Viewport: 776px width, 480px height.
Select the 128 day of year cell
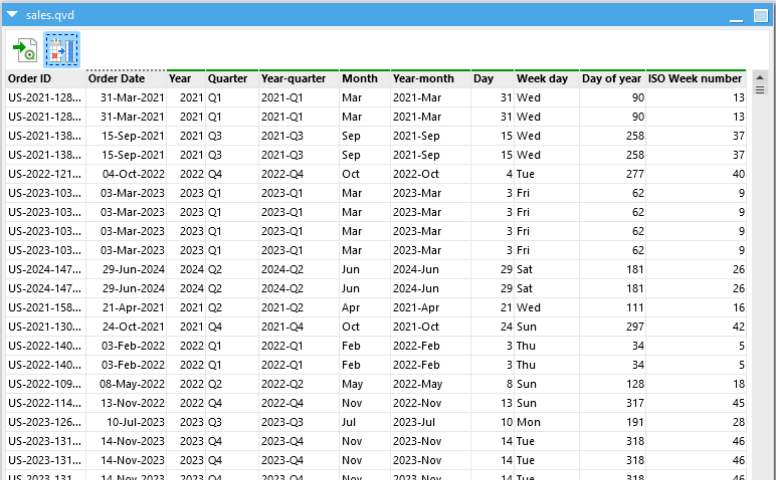(612, 384)
